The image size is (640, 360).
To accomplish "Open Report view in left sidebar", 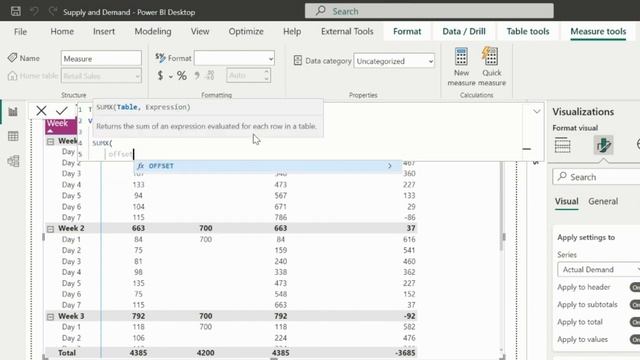I will click(13, 111).
